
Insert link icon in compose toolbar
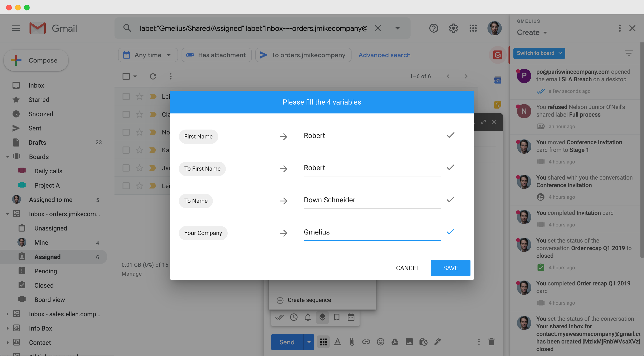tap(366, 342)
